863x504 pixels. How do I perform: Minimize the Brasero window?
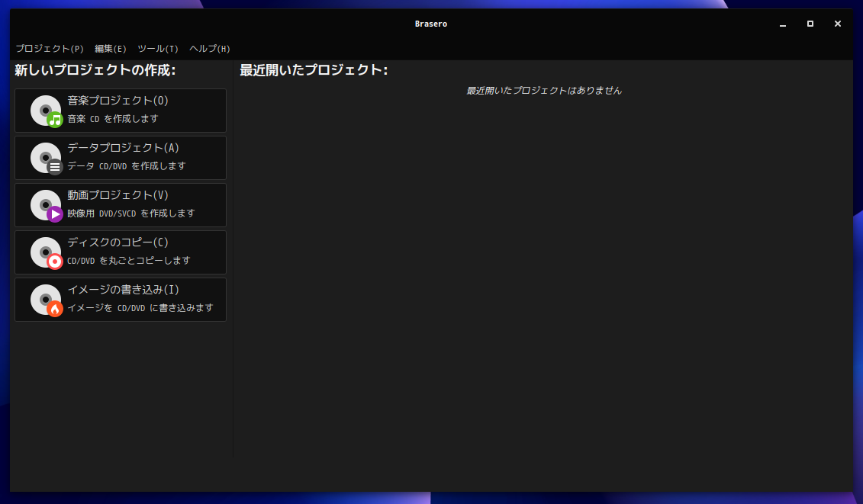(x=783, y=24)
